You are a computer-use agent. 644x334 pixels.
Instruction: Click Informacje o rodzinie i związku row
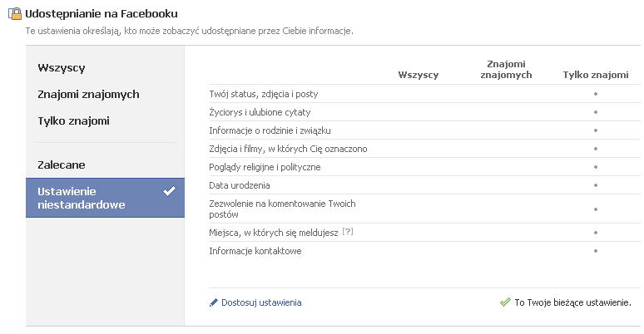click(270, 130)
